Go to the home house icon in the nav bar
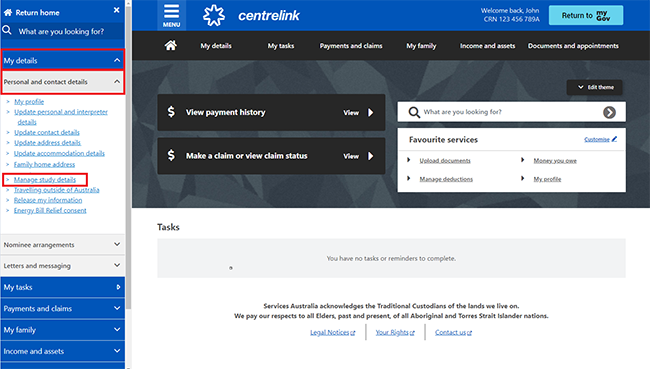This screenshot has width=650, height=369. pos(170,45)
